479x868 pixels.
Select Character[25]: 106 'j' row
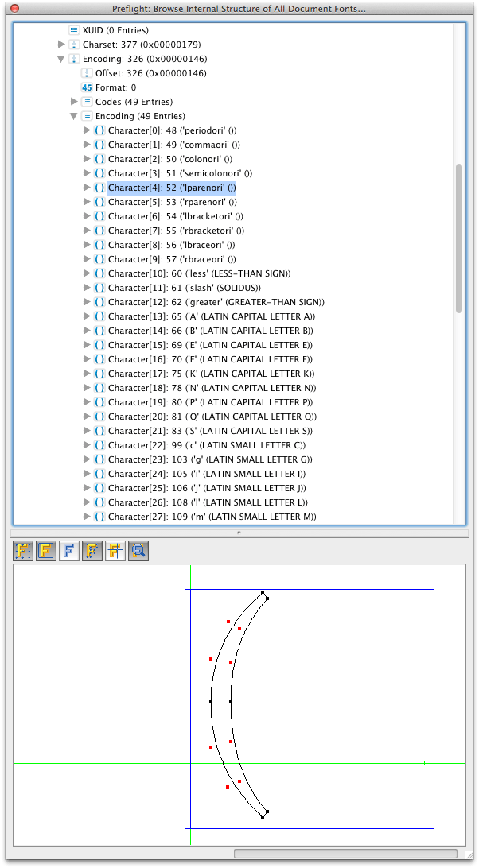(208, 488)
